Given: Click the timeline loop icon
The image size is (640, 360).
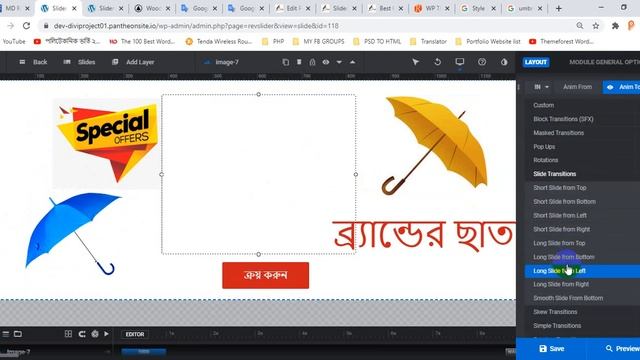Looking at the screenshot, I should tap(82, 334).
